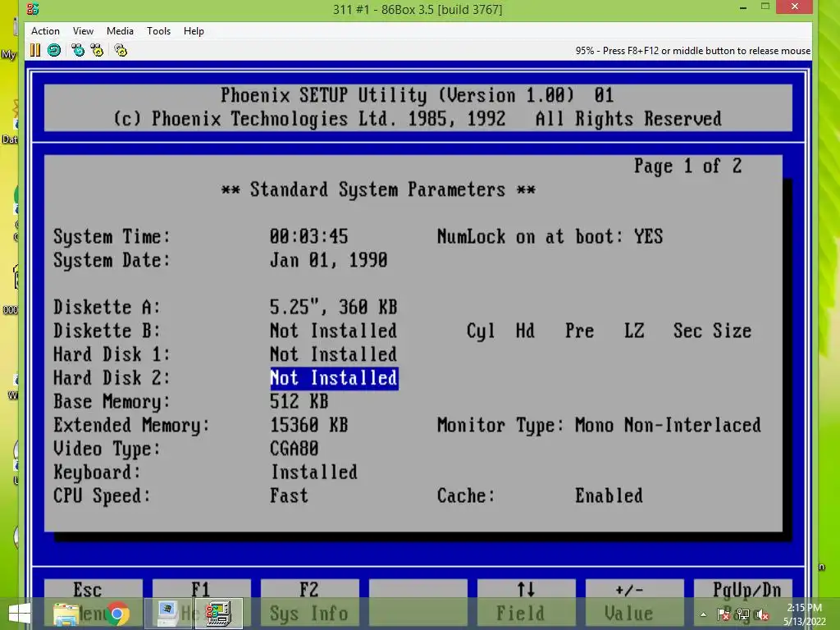Click Hard Disk 1's Not Installed value
Image resolution: width=840 pixels, height=630 pixels.
(x=333, y=354)
